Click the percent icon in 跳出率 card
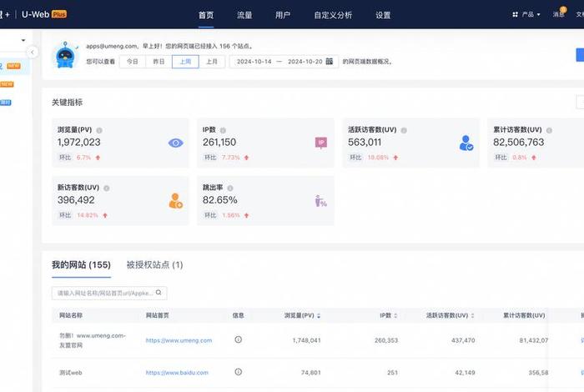 (x=320, y=201)
